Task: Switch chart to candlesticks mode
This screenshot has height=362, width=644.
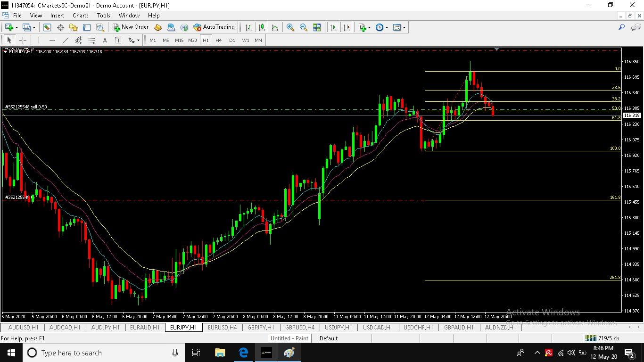Action: point(261,27)
